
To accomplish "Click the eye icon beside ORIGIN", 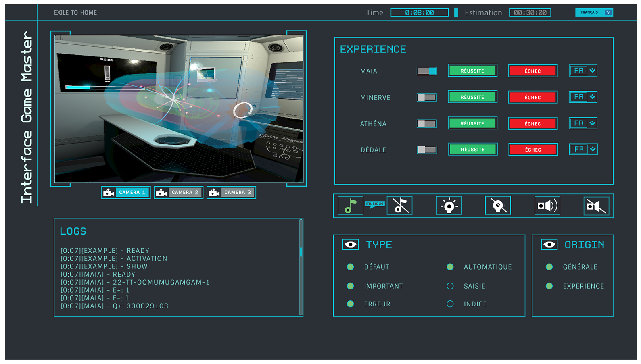I will 549,244.
